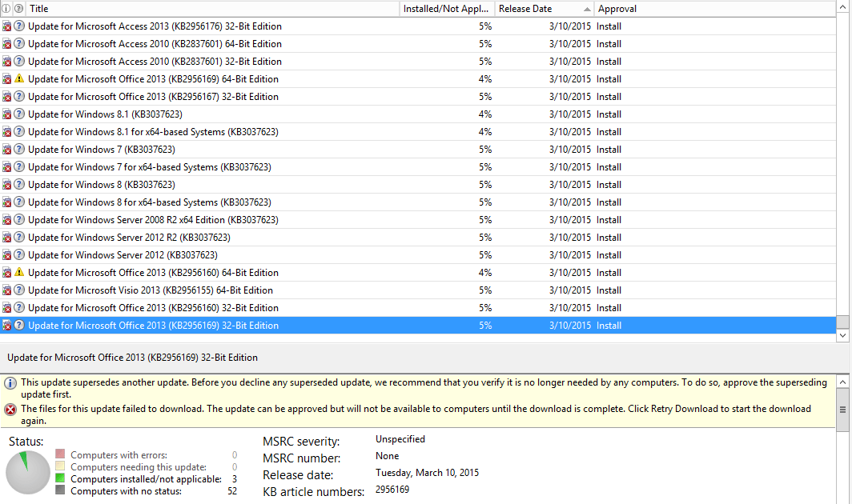This screenshot has width=852, height=504.
Task: Select Update for Microsoft Access 2010 (KB2837601) 64-Bit Edition
Action: pyautogui.click(x=155, y=43)
